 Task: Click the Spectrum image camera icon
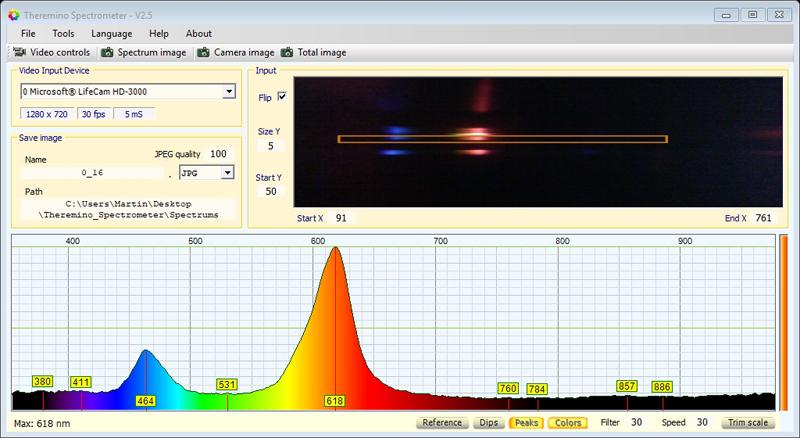[105, 52]
